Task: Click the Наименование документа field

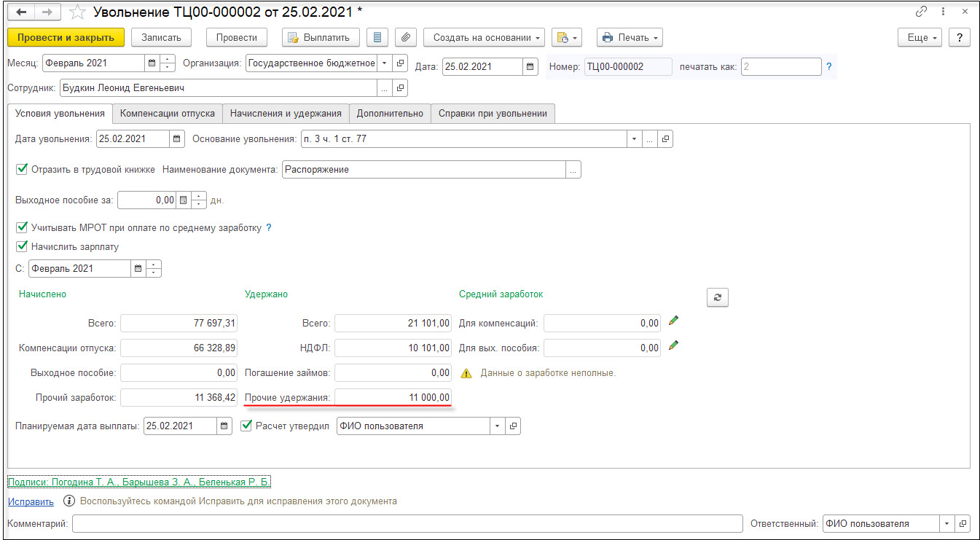Action: pos(424,170)
